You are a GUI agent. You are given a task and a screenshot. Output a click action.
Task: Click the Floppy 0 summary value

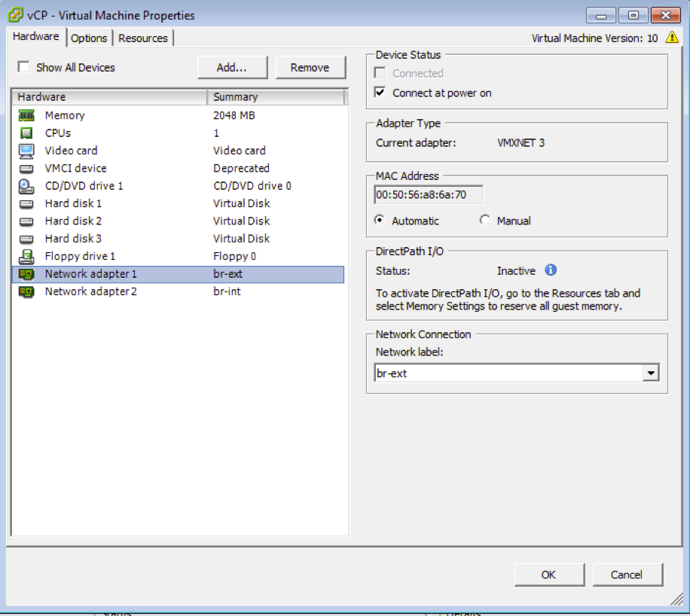pyautogui.click(x=234, y=256)
